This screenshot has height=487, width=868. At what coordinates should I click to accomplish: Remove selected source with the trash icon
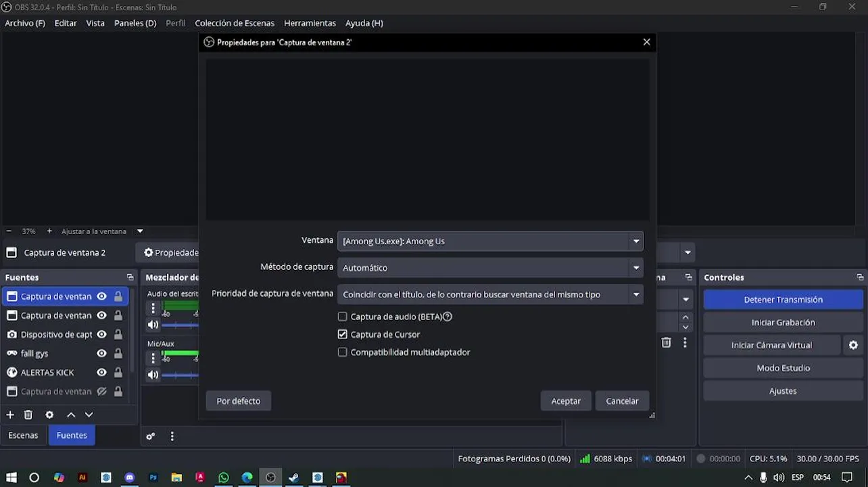point(28,415)
